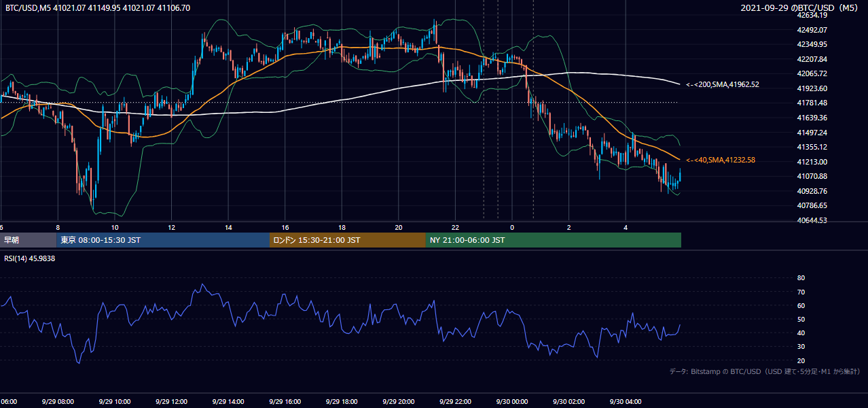Screen dimensions: 868x408
Task: Click price axis label 41497.24
Action: (x=812, y=133)
